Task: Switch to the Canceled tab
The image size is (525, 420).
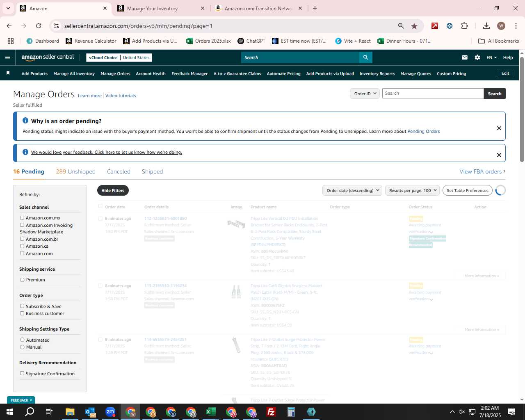Action: pos(119,171)
